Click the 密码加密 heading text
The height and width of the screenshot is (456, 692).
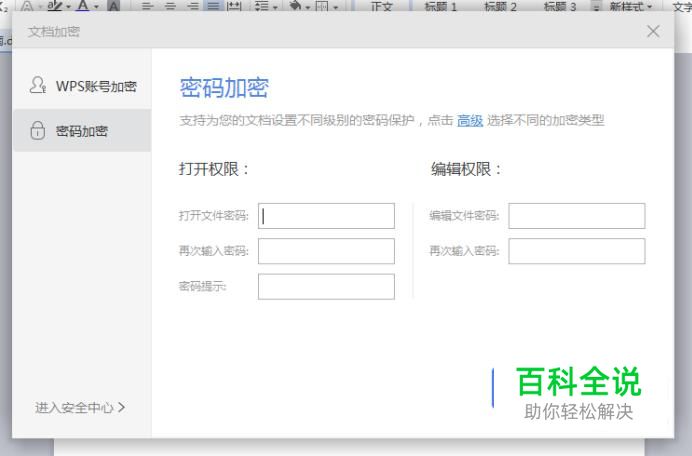tap(224, 87)
